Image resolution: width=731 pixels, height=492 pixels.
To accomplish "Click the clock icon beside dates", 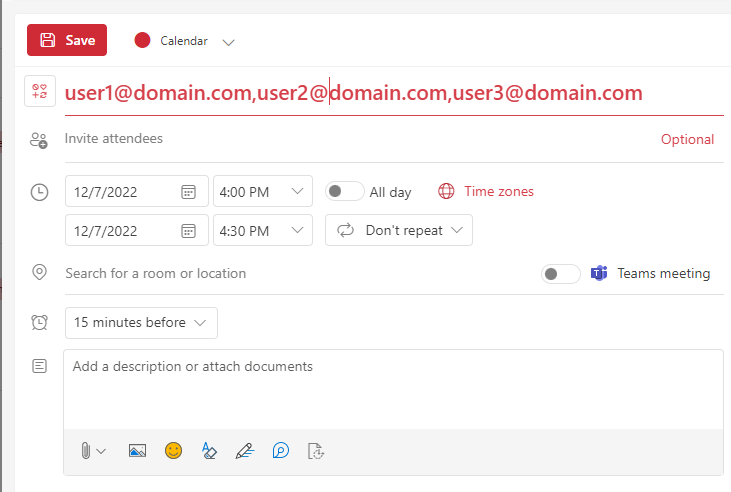I will [x=39, y=192].
